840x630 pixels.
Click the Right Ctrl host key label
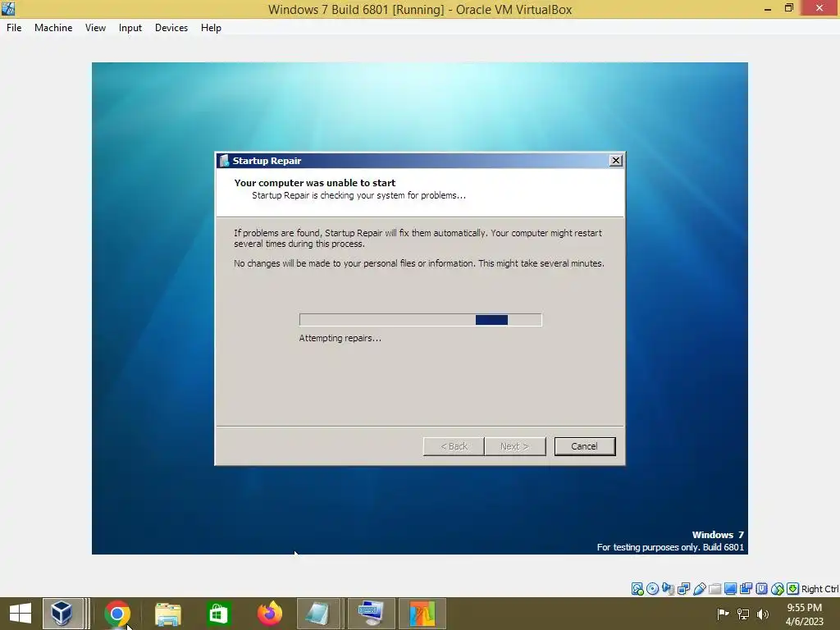click(x=820, y=589)
